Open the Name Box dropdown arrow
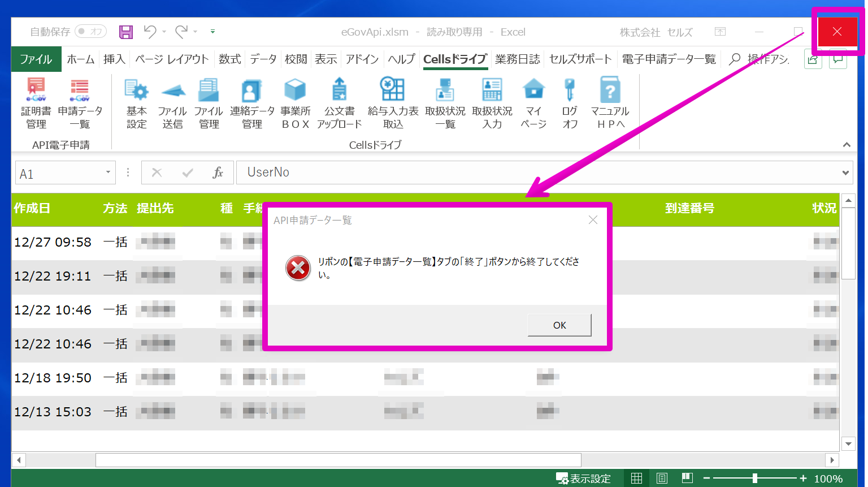 tap(108, 173)
